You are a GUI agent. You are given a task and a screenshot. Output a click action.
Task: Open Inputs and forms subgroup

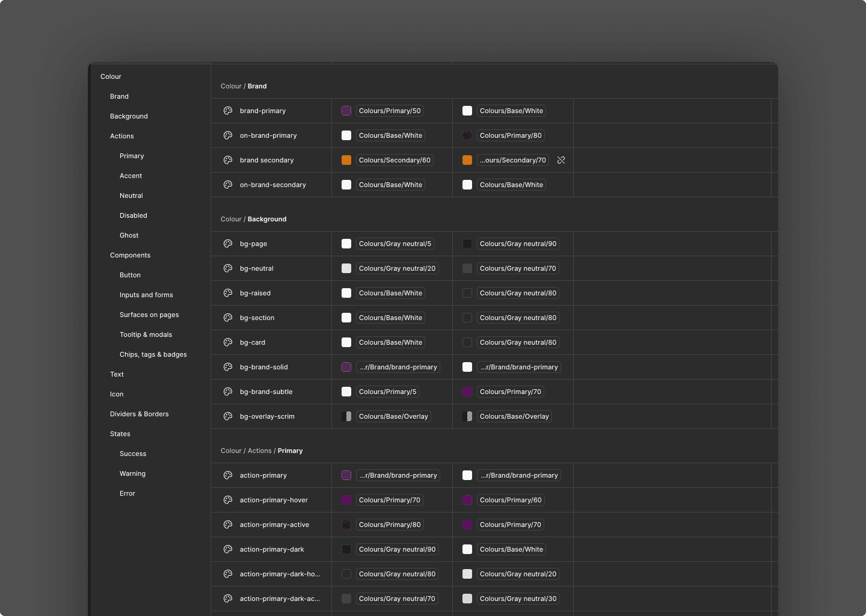pos(146,295)
